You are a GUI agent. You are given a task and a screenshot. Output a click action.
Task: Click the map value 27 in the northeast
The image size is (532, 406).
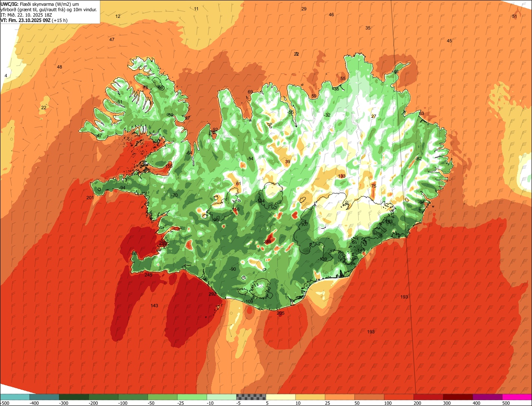374,117
